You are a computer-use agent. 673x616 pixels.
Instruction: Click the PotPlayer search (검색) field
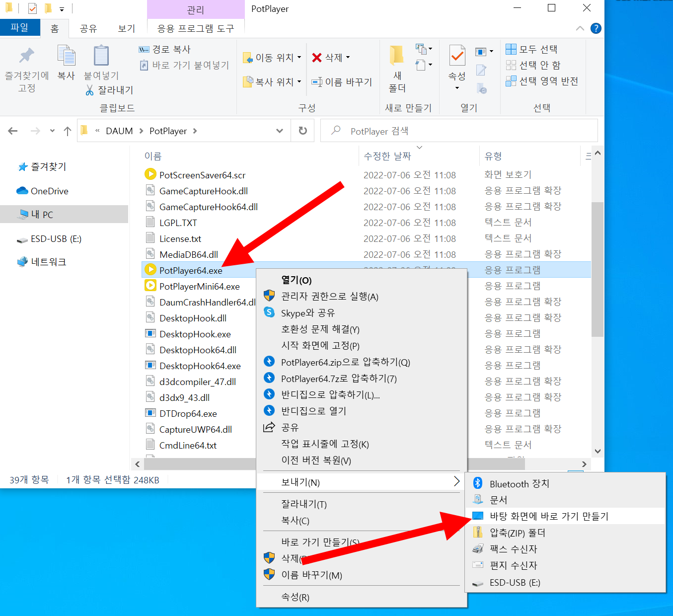pos(459,131)
